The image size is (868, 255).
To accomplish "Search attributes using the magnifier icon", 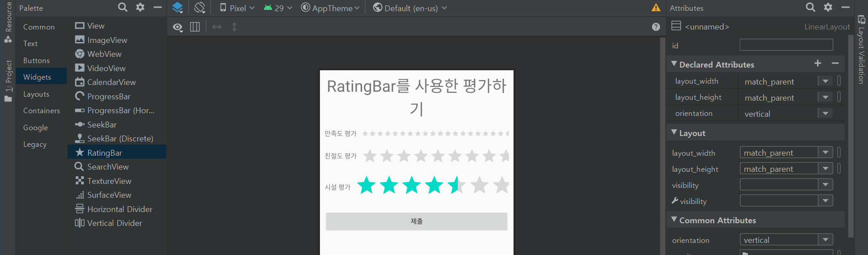I will [x=810, y=7].
